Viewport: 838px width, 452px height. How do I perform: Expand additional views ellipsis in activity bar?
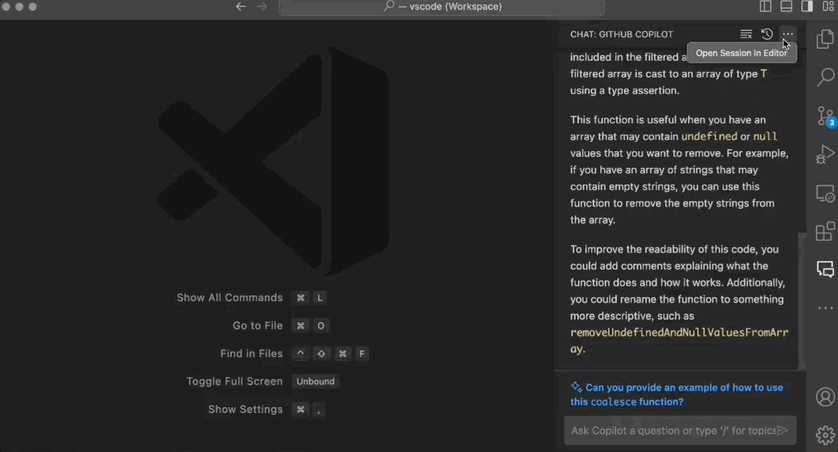825,308
